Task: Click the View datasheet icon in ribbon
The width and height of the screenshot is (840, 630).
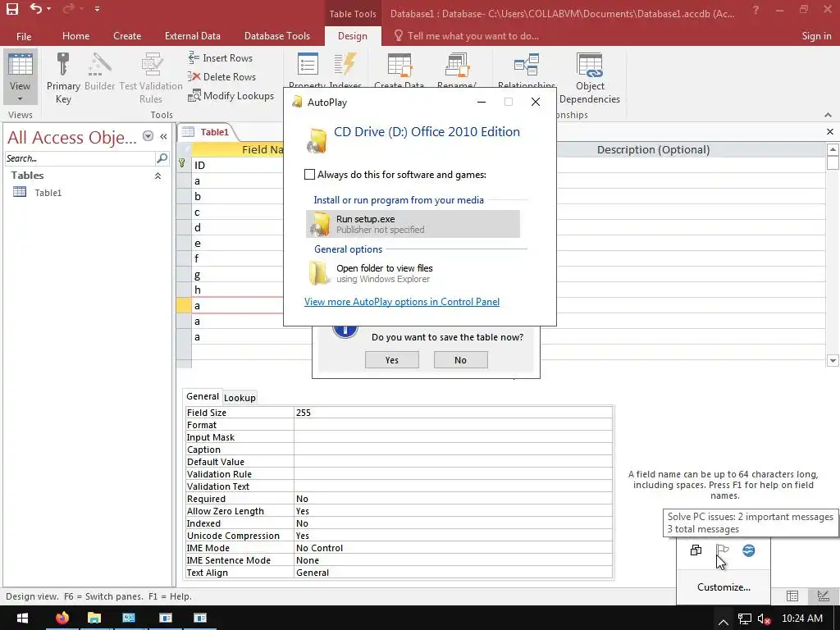Action: [21, 64]
